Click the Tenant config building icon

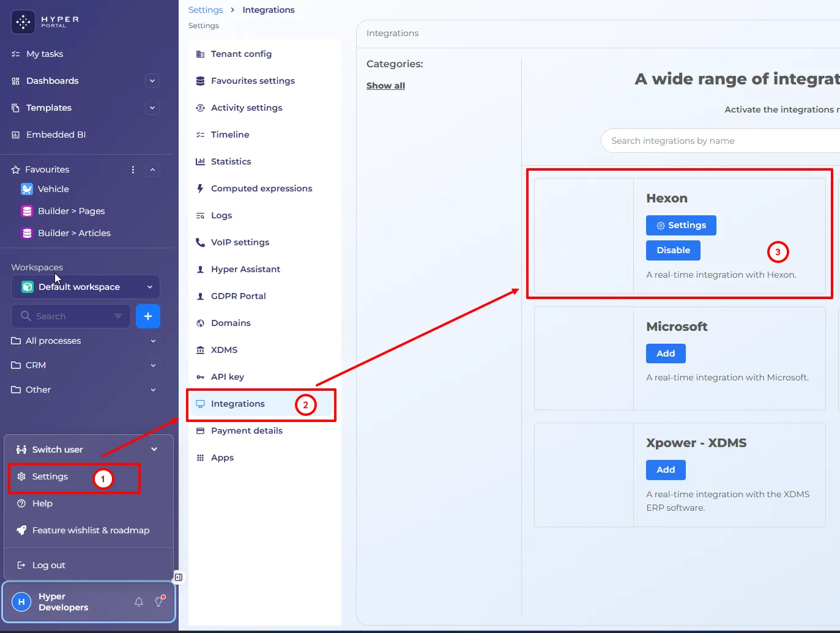tap(200, 54)
